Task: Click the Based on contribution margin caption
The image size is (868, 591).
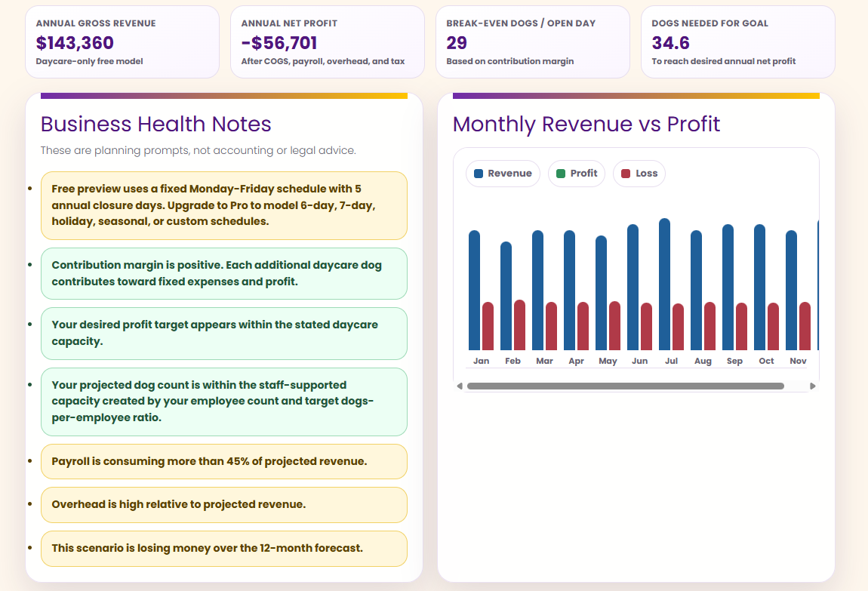Action: tap(509, 61)
